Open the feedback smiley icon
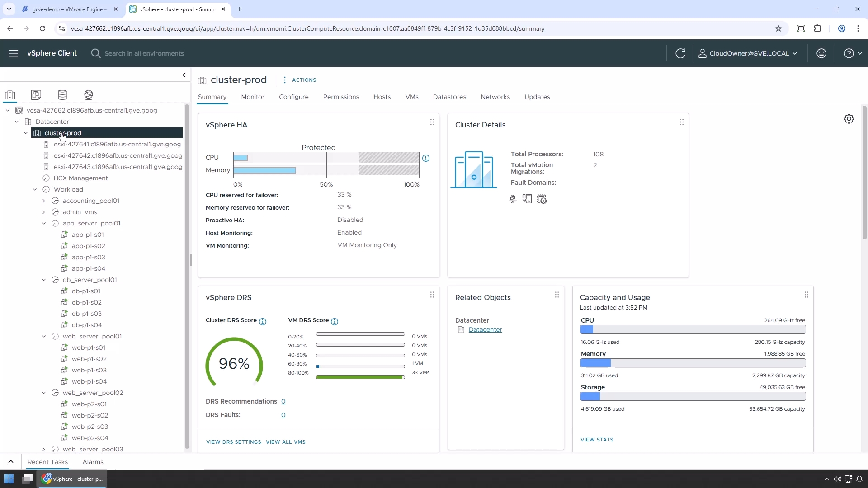Image resolution: width=868 pixels, height=488 pixels. pyautogui.click(x=821, y=53)
